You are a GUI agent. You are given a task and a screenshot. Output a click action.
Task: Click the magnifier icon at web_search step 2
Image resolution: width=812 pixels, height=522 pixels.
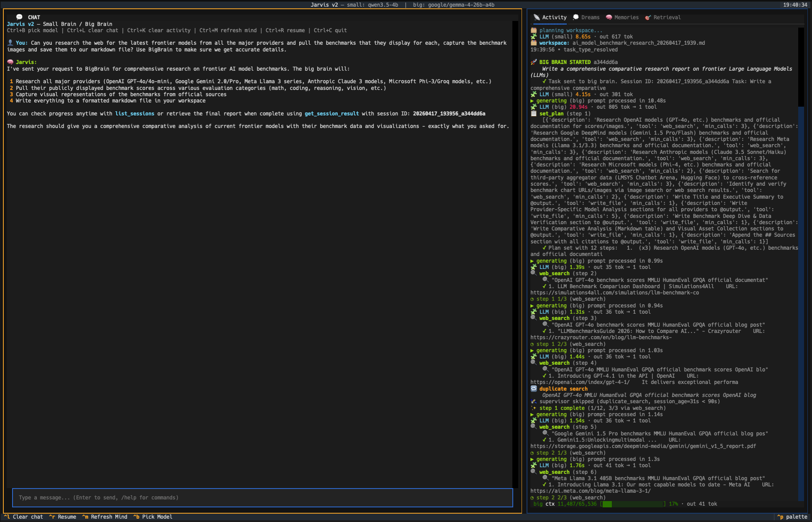tap(534, 273)
